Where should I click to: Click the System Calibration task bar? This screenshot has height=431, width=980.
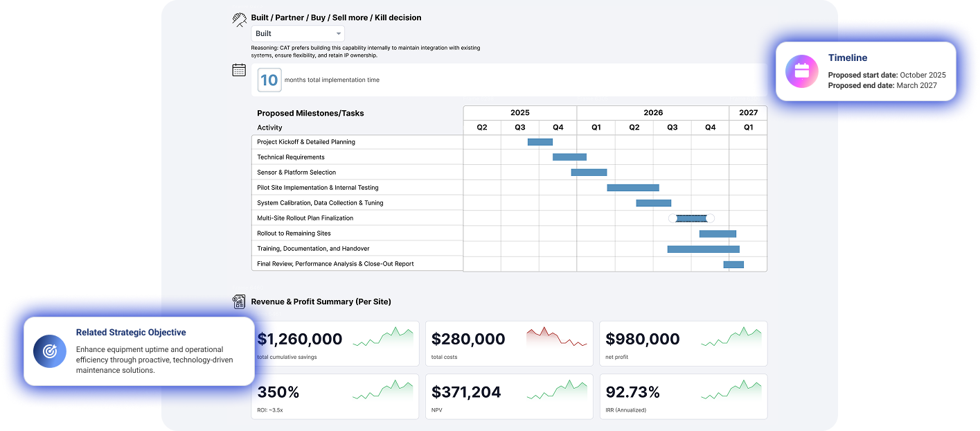coord(654,203)
